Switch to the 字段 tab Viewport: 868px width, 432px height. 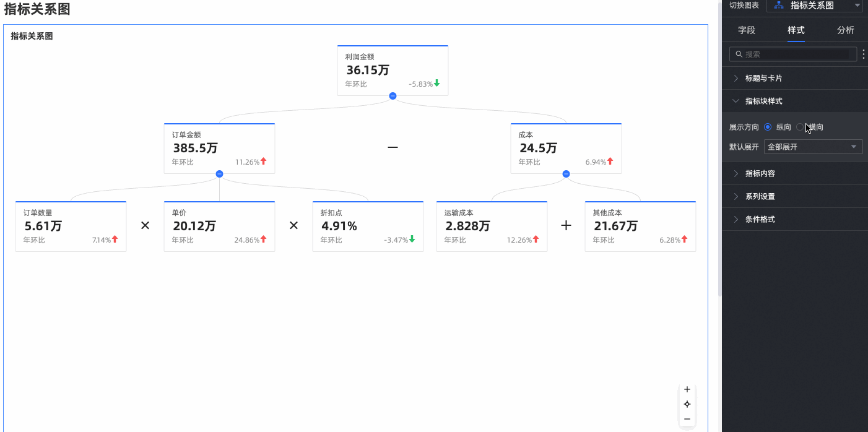[747, 30]
